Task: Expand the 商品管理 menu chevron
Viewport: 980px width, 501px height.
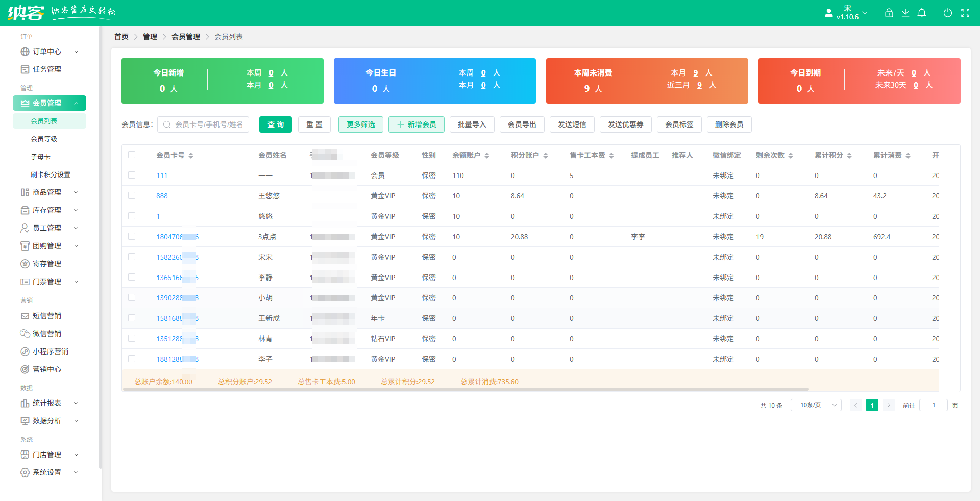Action: point(76,192)
